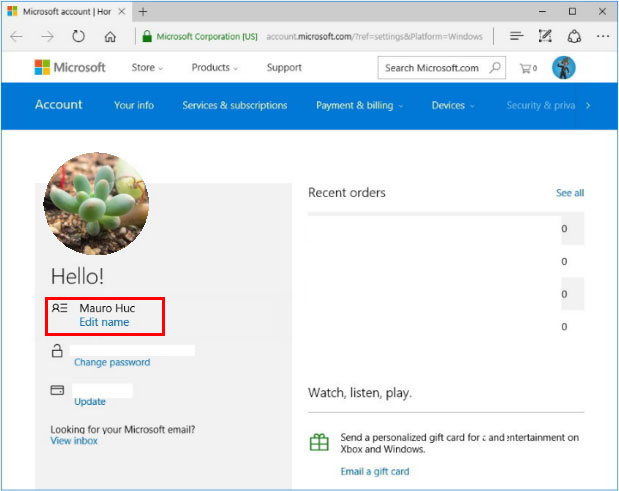The height and width of the screenshot is (491, 619).
Task: Click the Update payment link
Action: [x=90, y=401]
